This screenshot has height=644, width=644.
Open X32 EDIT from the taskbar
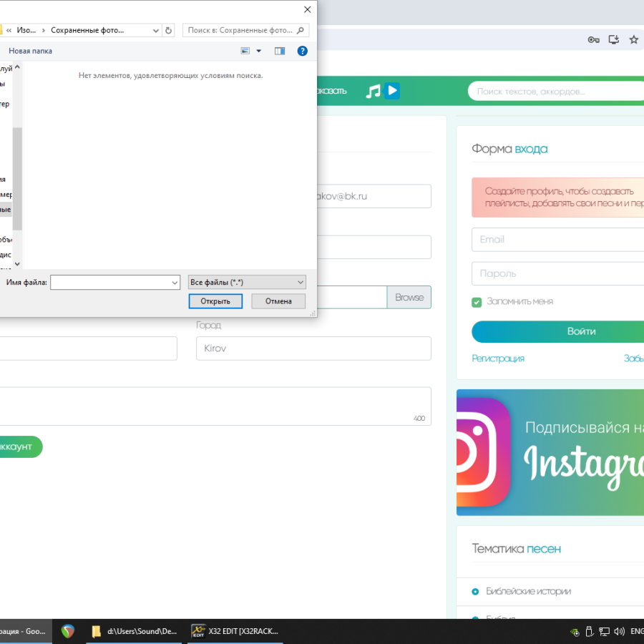(235, 631)
